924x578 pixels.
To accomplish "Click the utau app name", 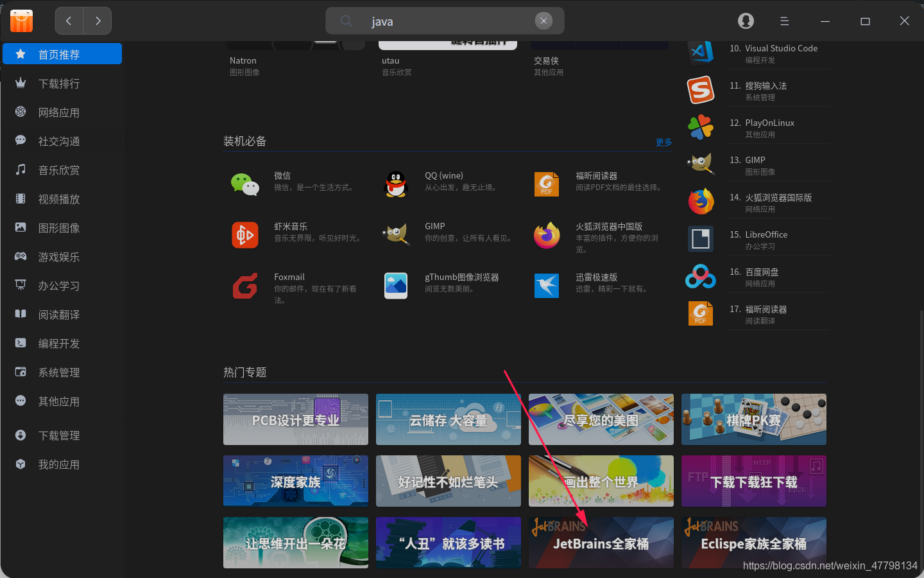I will (x=390, y=60).
